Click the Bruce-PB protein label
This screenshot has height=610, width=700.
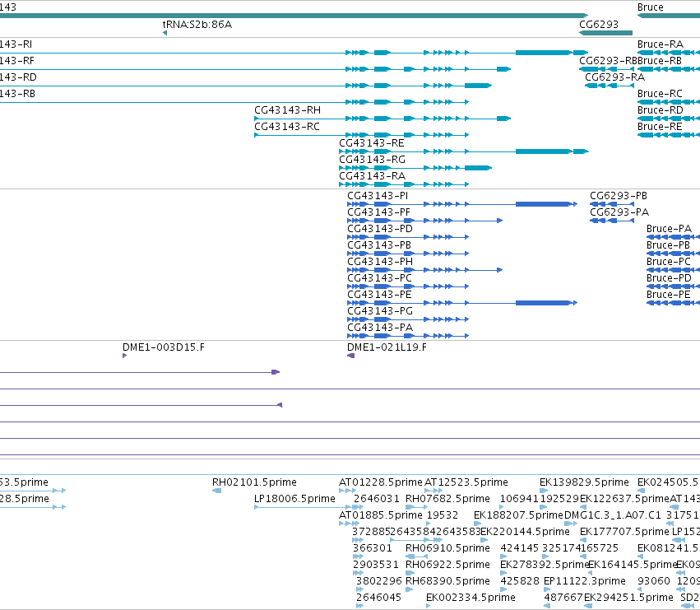coord(668,245)
